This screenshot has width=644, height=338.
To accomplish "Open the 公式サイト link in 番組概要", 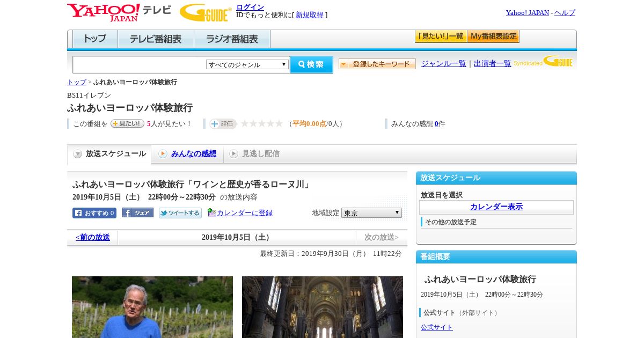I will [x=437, y=327].
